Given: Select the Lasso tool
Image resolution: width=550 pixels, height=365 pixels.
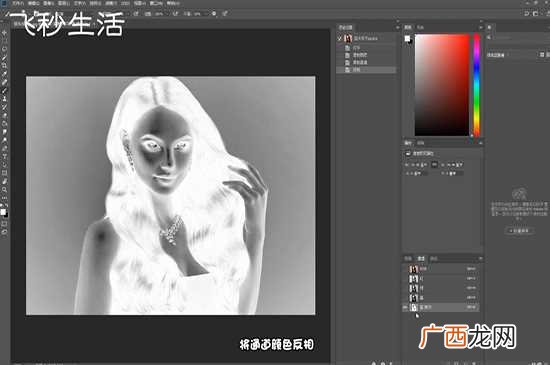Looking at the screenshot, I should tap(5, 49).
